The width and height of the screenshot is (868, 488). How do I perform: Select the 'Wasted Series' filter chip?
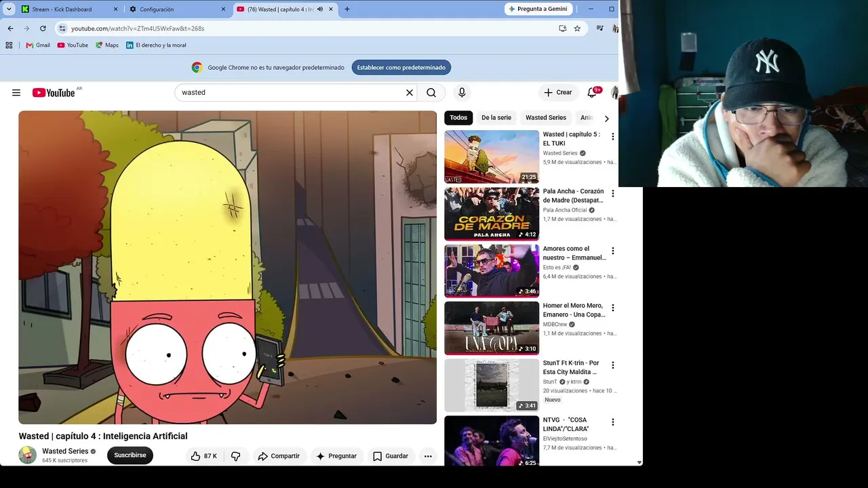[546, 118]
